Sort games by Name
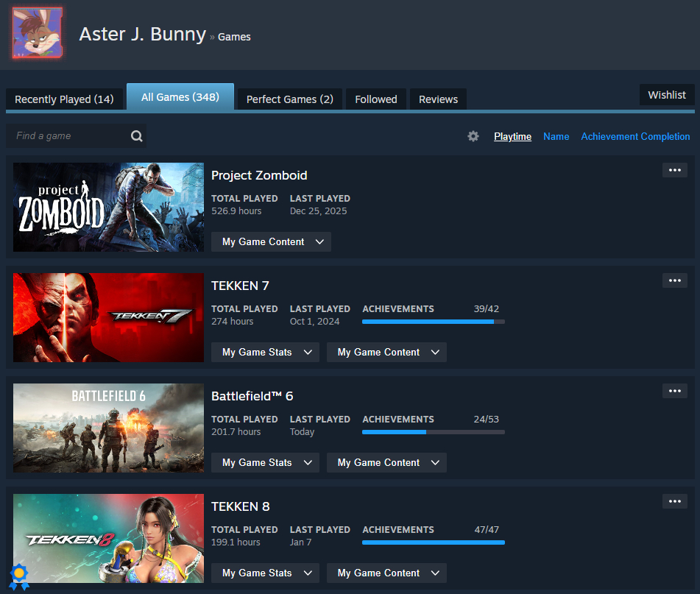Screen dimensions: 700x594 (x=556, y=136)
